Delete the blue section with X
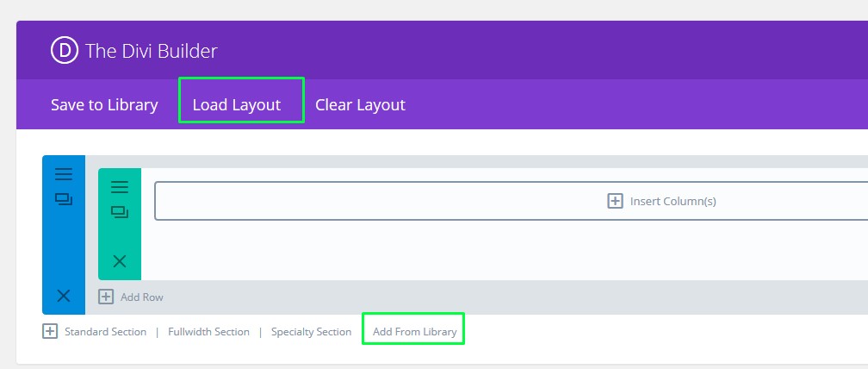Image resolution: width=868 pixels, height=369 pixels. 64,296
